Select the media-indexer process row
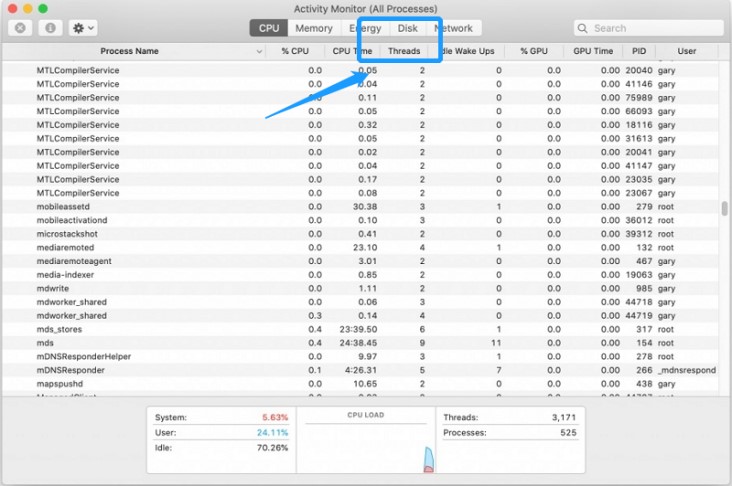 (360, 275)
